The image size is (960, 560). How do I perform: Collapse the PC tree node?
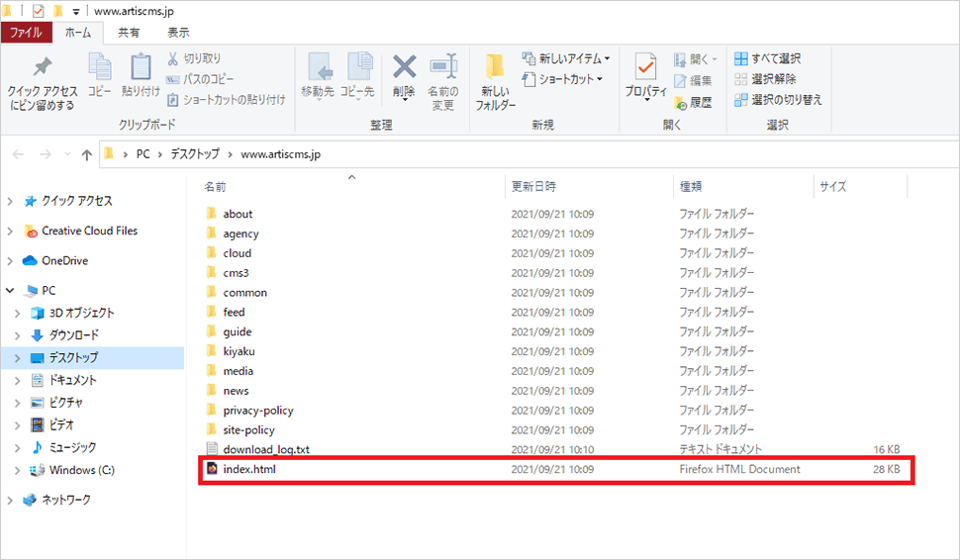click(10, 291)
